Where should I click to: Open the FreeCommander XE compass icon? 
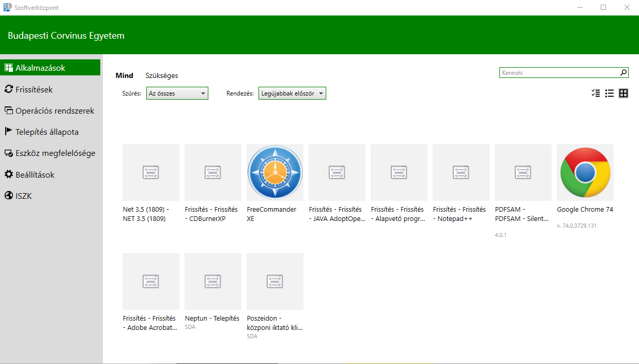(275, 172)
